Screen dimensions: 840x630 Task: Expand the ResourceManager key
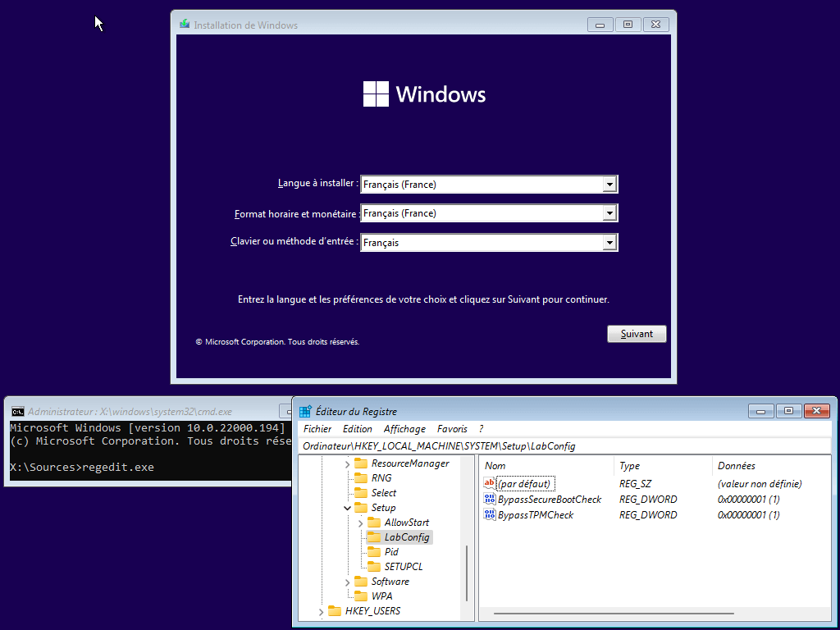click(x=347, y=464)
